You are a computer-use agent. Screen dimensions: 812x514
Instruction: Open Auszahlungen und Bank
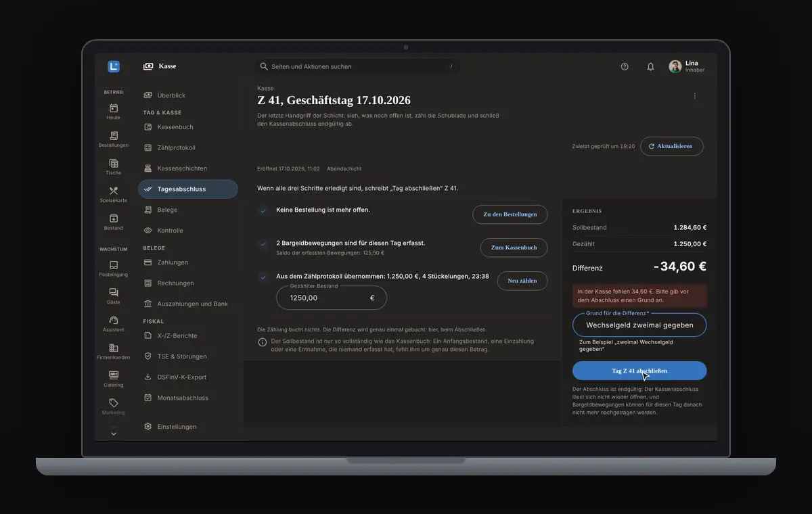(187, 304)
